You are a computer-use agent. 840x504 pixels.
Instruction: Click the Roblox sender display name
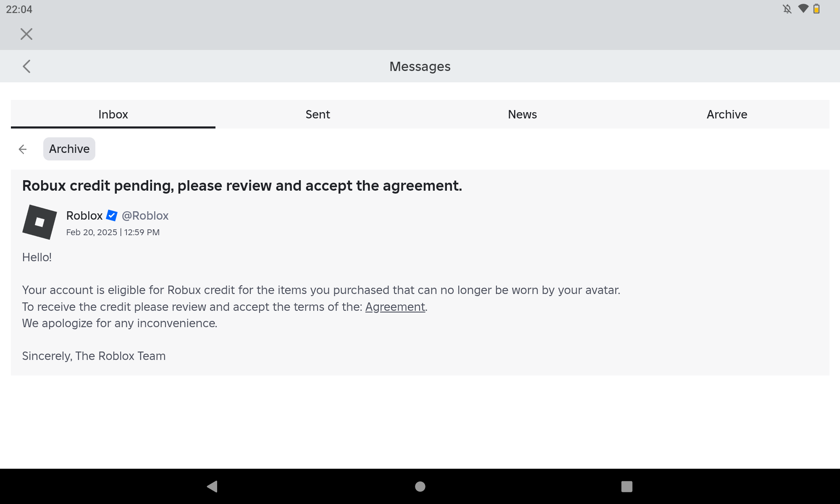(x=84, y=215)
